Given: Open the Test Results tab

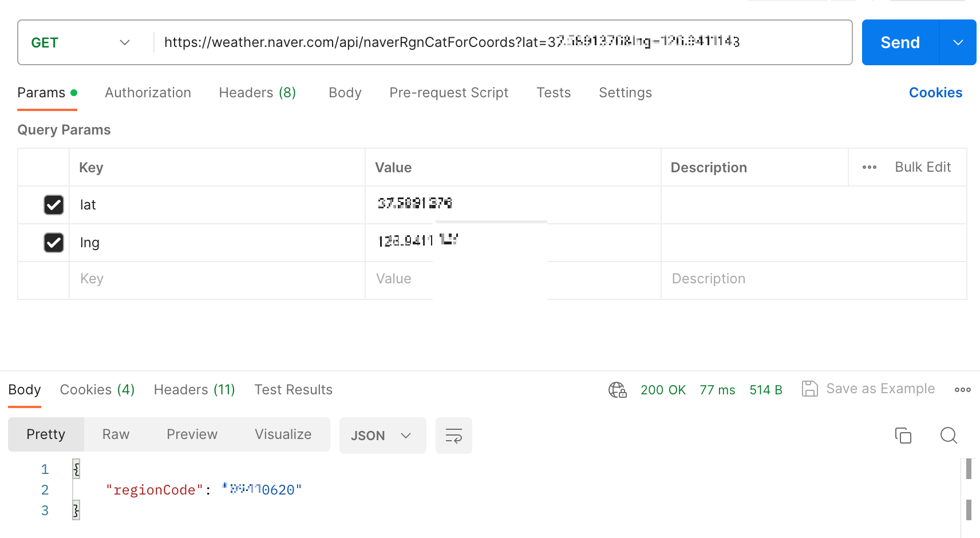Looking at the screenshot, I should click(293, 390).
